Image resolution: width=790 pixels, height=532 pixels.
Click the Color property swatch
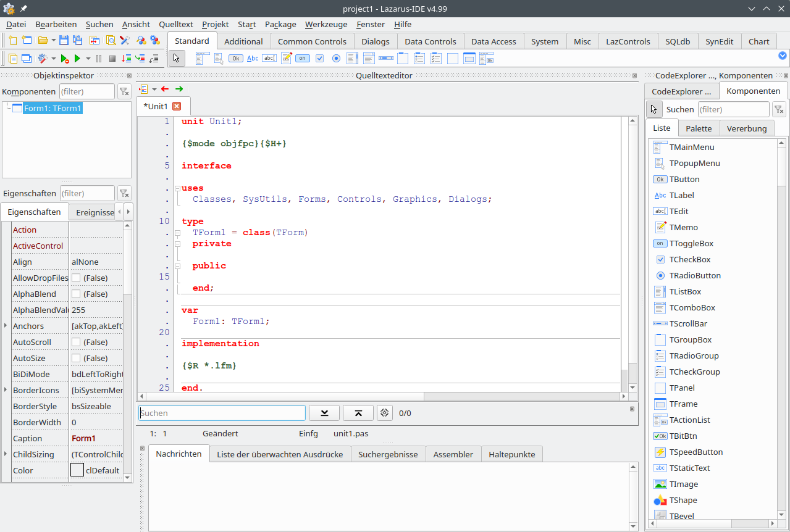coord(77,470)
